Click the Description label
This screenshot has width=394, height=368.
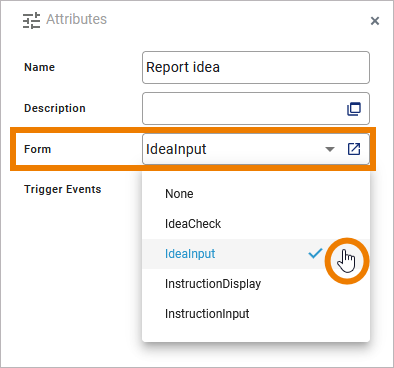[55, 108]
